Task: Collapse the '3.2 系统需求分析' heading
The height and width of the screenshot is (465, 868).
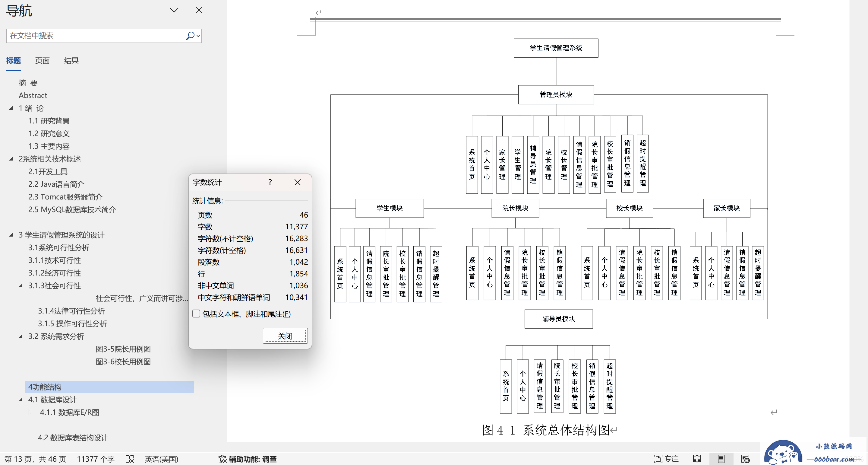Action: click(21, 336)
